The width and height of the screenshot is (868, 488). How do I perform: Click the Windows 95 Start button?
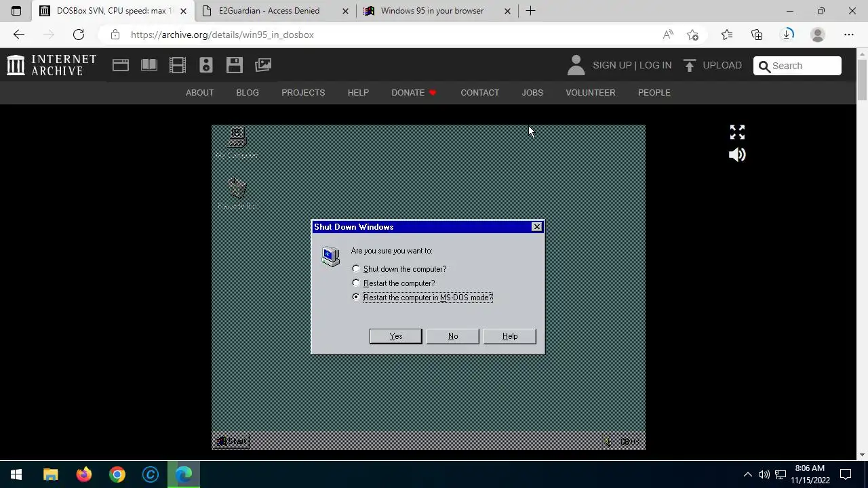(x=231, y=441)
